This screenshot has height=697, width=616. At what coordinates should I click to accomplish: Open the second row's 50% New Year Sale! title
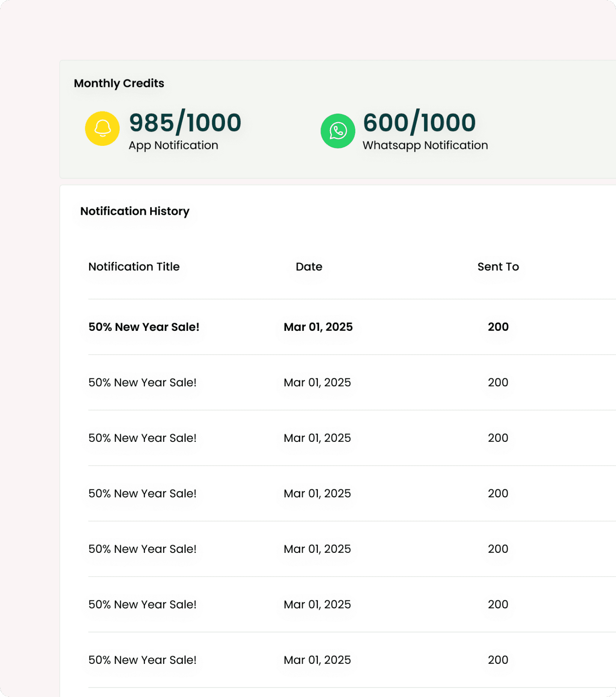[x=142, y=382]
